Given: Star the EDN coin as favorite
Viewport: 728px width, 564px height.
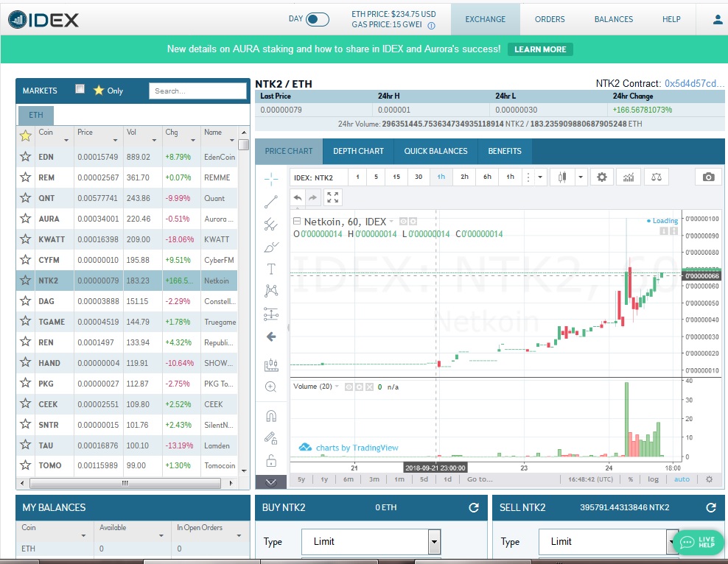Looking at the screenshot, I should tap(26, 157).
